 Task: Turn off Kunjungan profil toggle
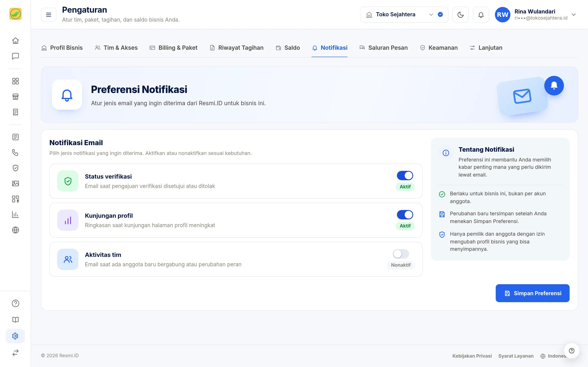click(x=405, y=214)
